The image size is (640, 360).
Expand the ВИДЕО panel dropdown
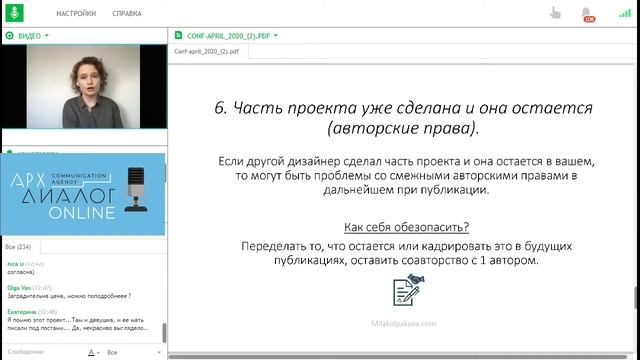click(x=47, y=36)
